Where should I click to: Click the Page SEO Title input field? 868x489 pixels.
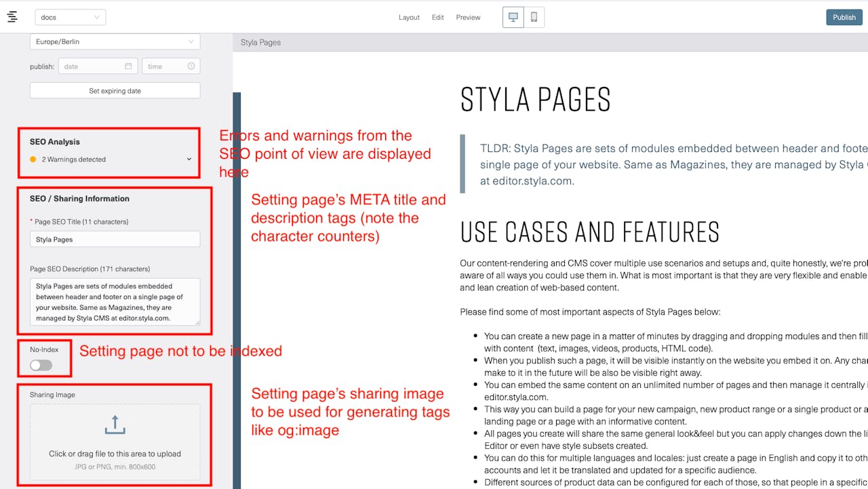pyautogui.click(x=115, y=239)
